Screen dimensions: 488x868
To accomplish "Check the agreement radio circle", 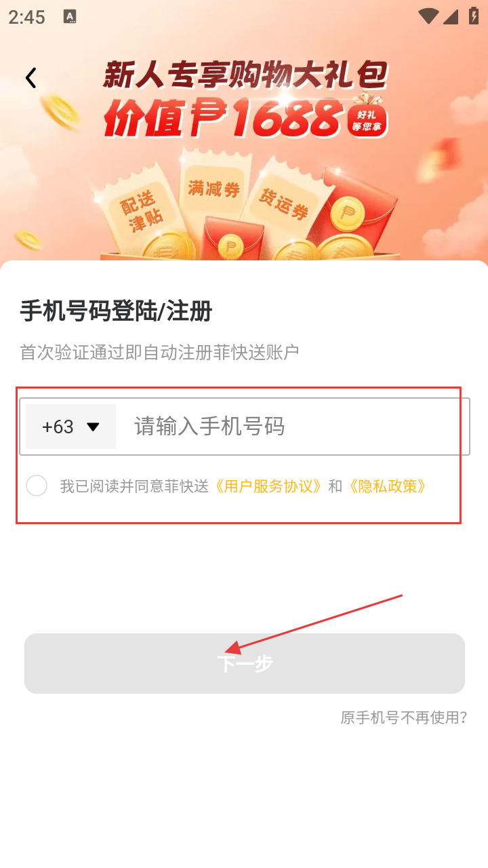I will tap(37, 486).
